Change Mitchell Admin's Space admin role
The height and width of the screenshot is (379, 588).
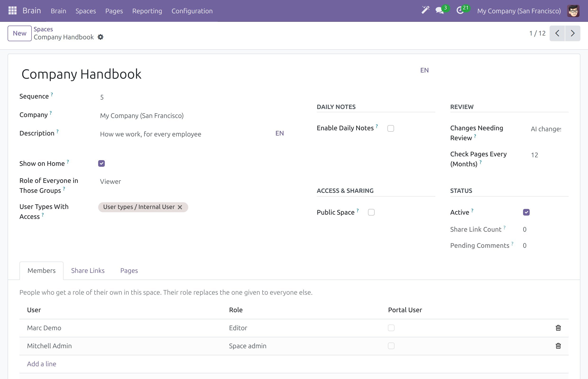248,346
